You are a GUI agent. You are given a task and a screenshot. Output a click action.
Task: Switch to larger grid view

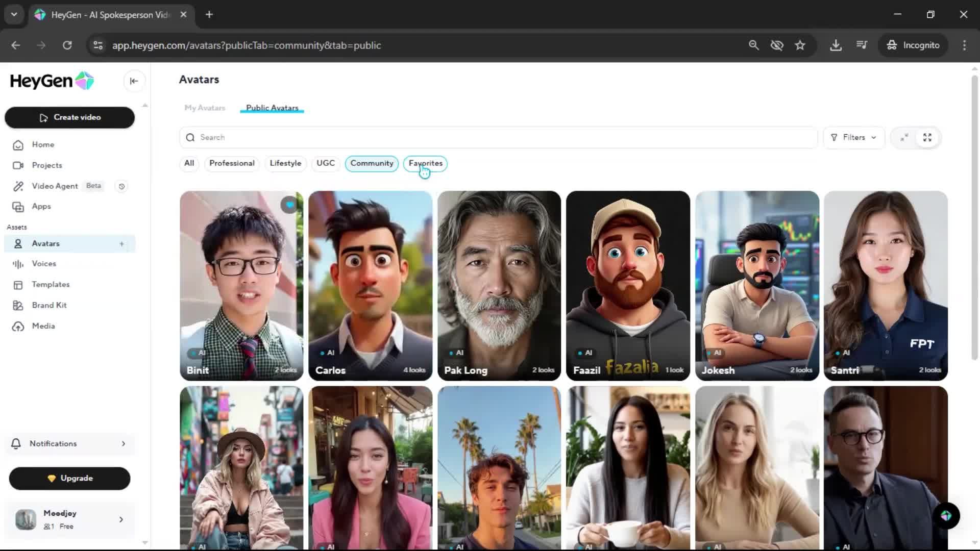pos(927,138)
